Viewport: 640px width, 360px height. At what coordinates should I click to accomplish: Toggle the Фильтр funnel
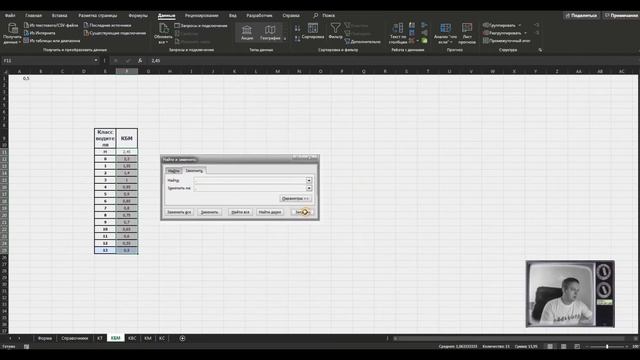(x=336, y=31)
